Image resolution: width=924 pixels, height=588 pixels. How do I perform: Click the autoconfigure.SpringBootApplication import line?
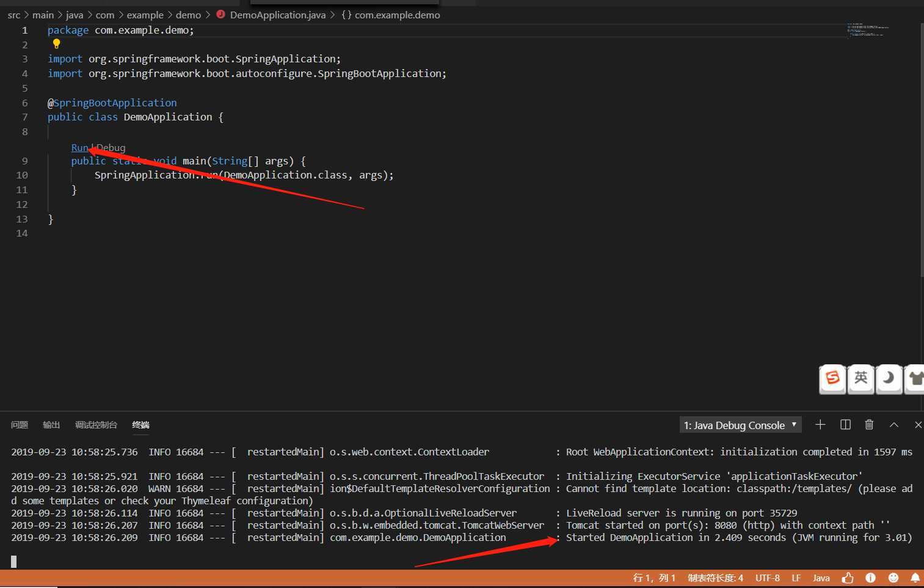click(247, 73)
